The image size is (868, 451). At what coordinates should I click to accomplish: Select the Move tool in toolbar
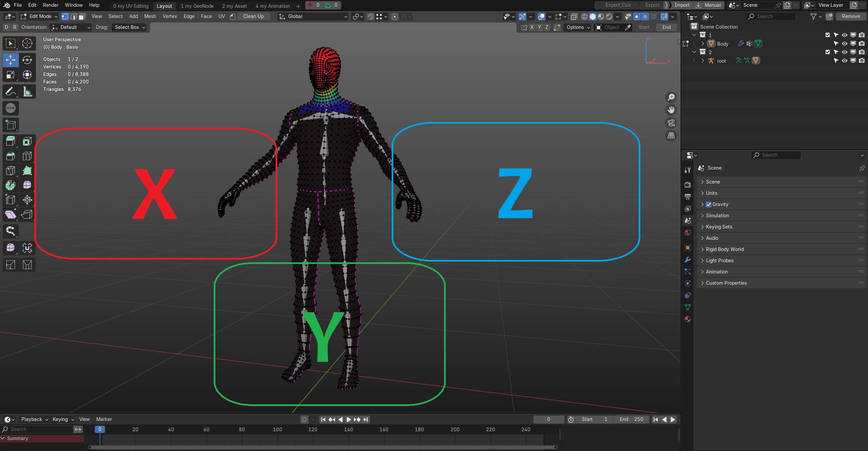point(10,60)
